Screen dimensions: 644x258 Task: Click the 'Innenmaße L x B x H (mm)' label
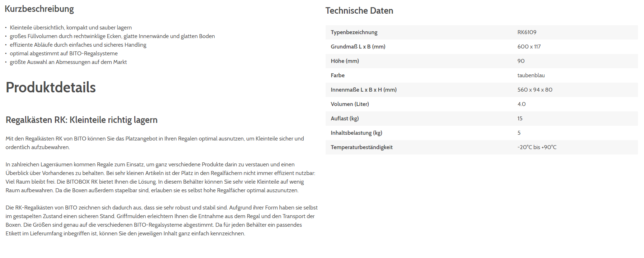click(364, 90)
